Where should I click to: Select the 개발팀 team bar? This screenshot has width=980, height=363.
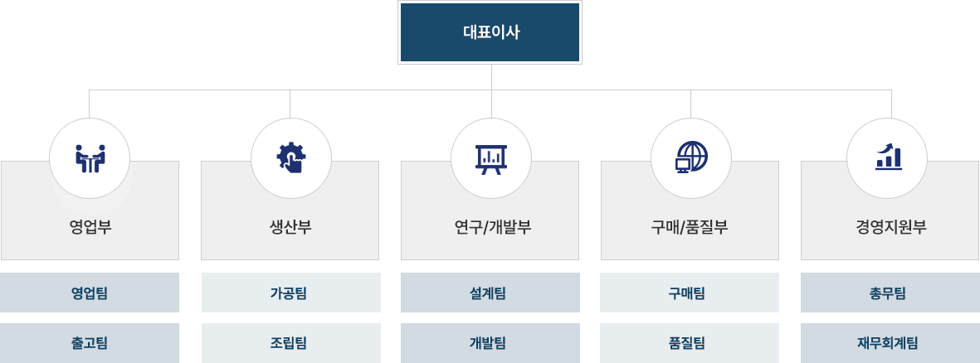[490, 343]
